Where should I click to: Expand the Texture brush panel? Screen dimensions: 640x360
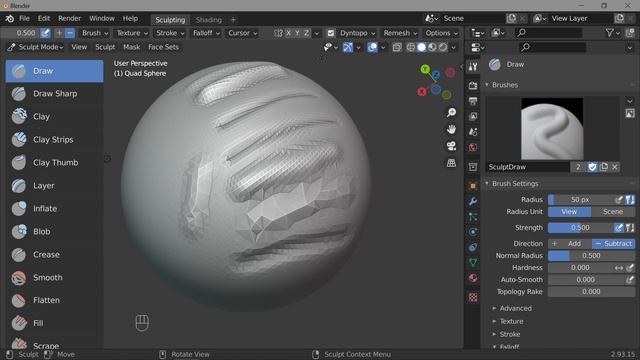coord(511,322)
